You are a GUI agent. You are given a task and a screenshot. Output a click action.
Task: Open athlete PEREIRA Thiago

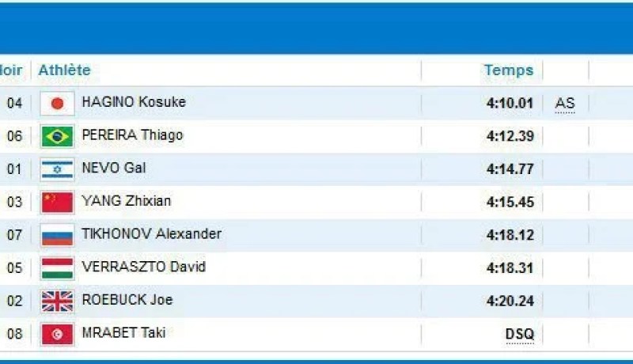click(132, 135)
